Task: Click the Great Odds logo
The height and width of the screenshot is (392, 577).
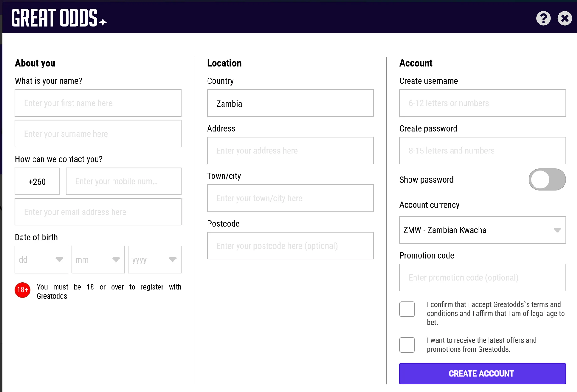Action: pyautogui.click(x=59, y=18)
